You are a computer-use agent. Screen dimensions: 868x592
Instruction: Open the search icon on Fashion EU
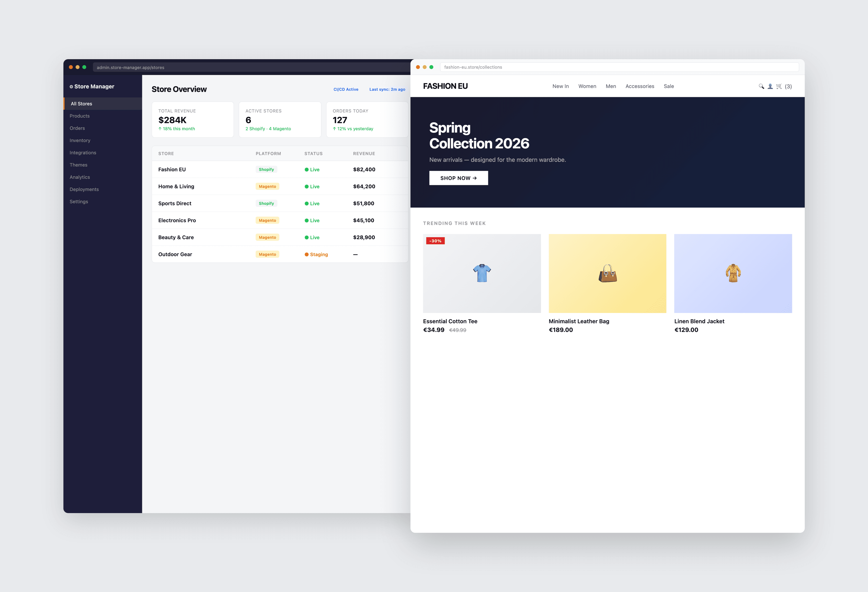[x=762, y=86]
